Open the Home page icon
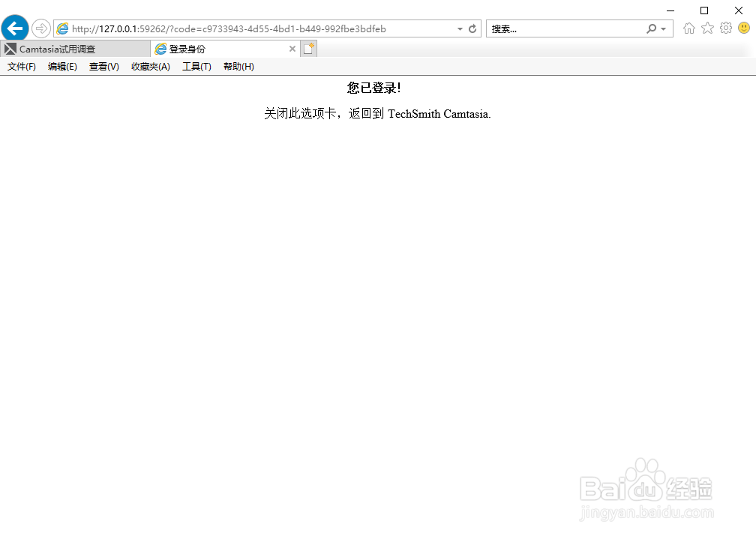The image size is (756, 539). click(689, 28)
